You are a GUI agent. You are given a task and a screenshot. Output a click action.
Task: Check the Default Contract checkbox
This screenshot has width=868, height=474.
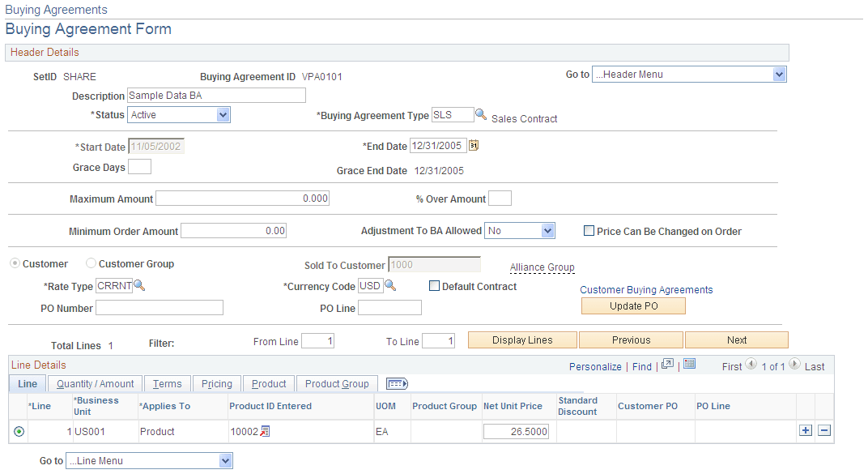[434, 285]
